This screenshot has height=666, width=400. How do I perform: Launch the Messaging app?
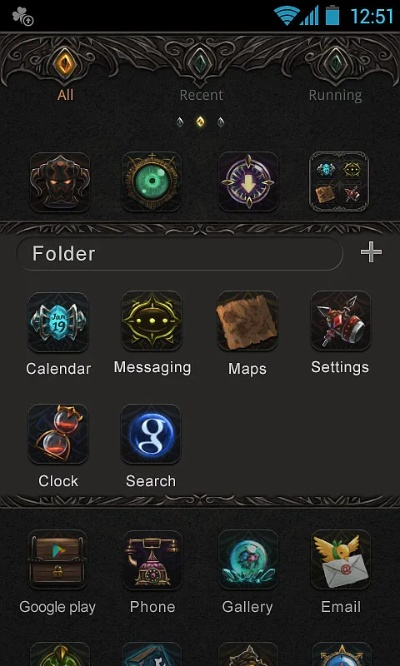point(152,321)
